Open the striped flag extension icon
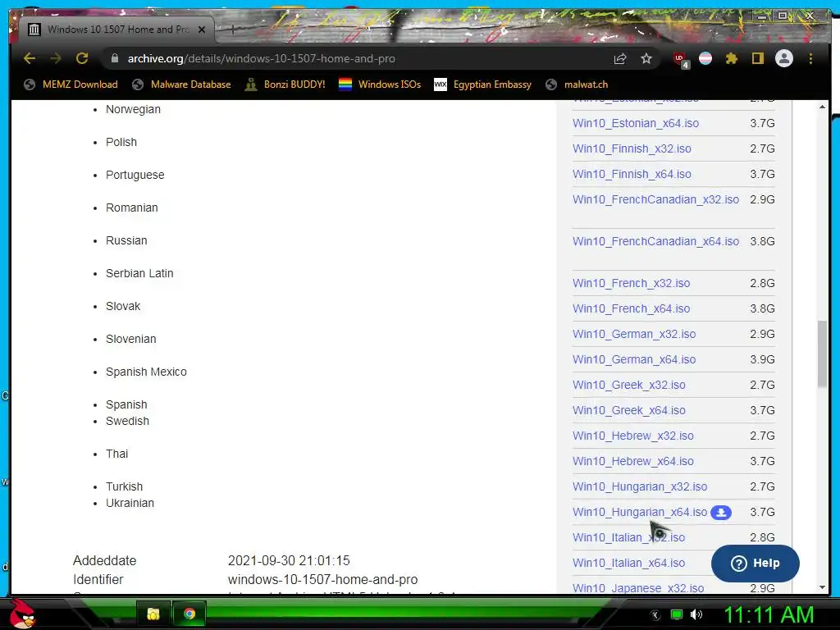Viewport: 840px width, 630px height. pyautogui.click(x=705, y=58)
